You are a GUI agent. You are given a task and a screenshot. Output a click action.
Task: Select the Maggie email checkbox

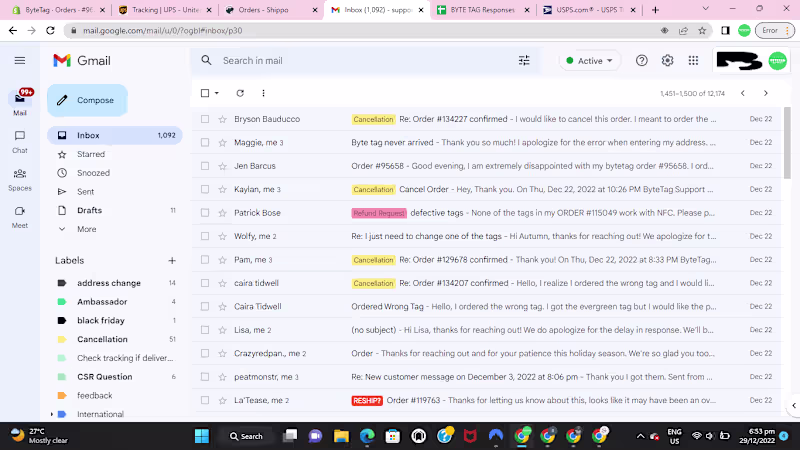pyautogui.click(x=205, y=143)
